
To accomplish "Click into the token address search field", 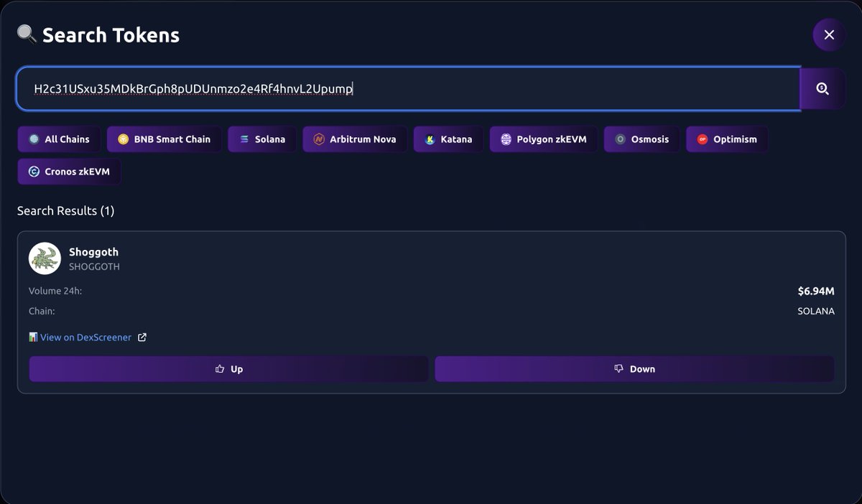I will point(408,88).
